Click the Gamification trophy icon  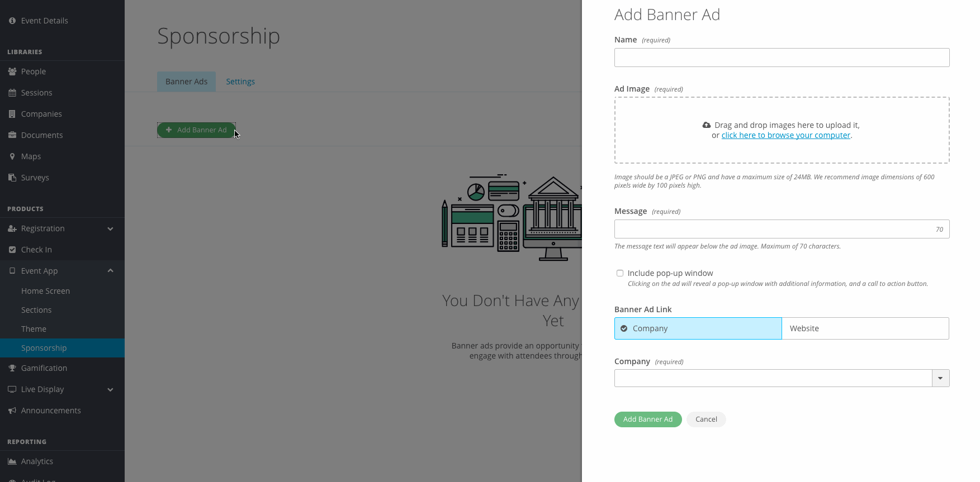coord(12,368)
